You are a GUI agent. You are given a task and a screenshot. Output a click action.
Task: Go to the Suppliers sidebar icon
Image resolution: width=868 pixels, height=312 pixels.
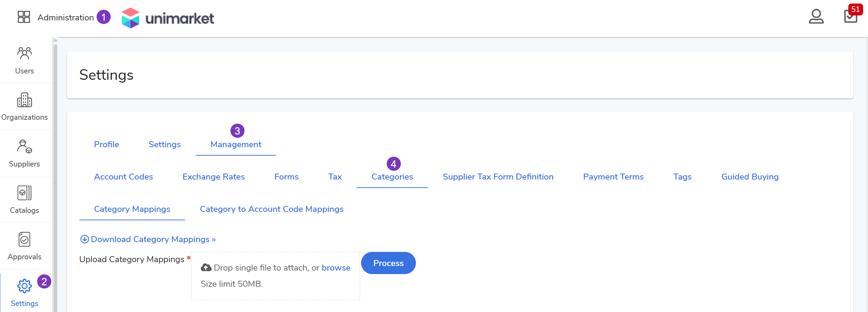24,147
